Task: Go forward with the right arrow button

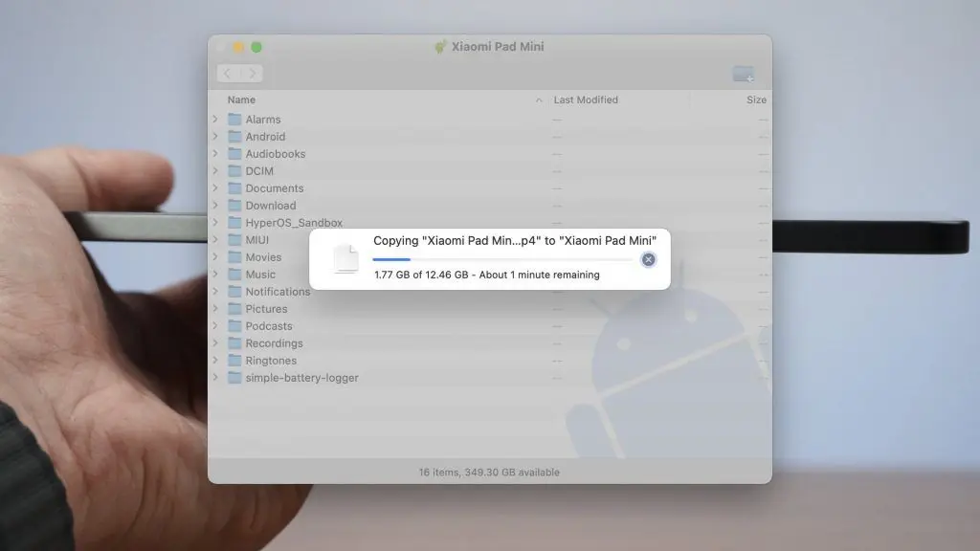Action: point(252,74)
